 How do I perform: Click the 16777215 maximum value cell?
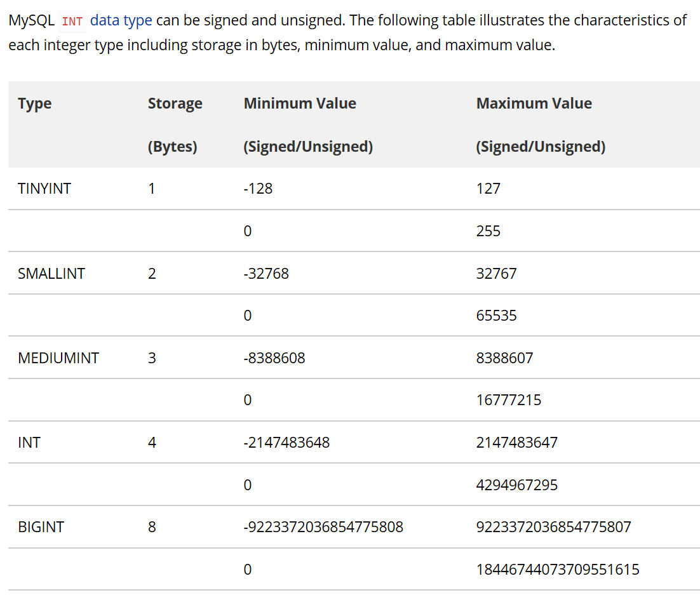509,400
